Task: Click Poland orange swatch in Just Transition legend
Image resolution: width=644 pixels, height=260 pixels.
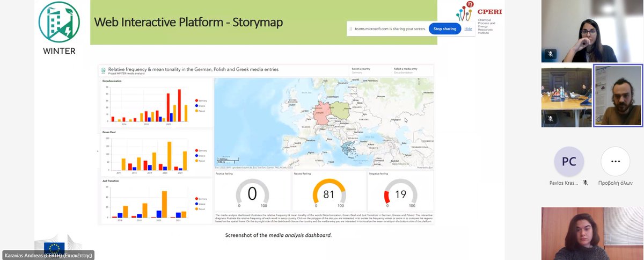Action: pos(196,209)
